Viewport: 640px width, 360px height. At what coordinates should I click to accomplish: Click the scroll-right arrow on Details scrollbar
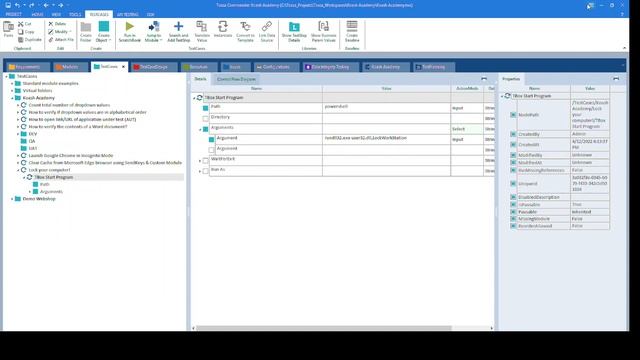(491, 328)
